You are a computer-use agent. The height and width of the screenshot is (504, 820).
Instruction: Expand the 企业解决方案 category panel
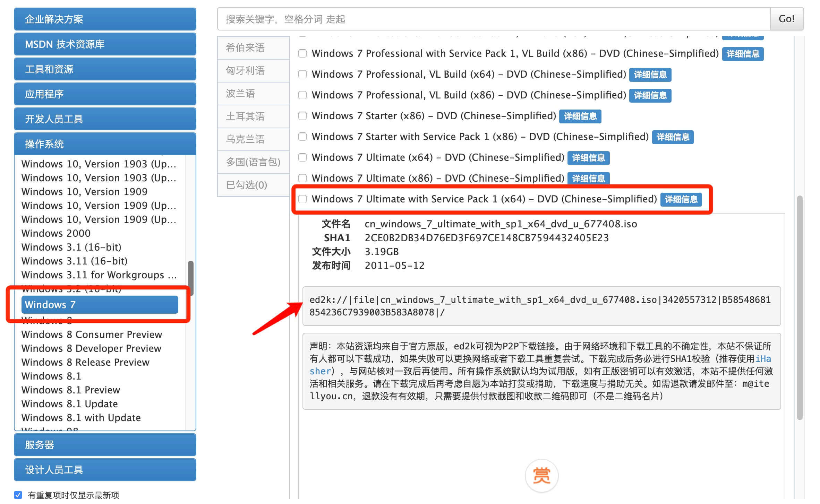pyautogui.click(x=105, y=19)
